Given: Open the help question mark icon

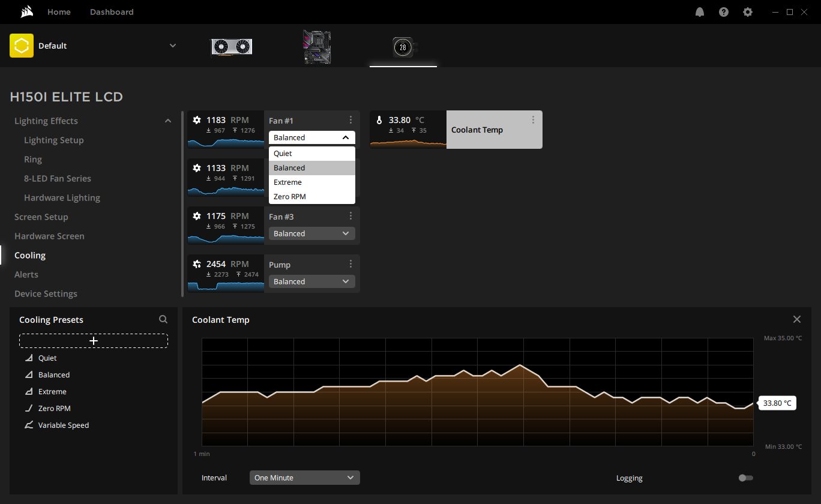Looking at the screenshot, I should pyautogui.click(x=724, y=12).
